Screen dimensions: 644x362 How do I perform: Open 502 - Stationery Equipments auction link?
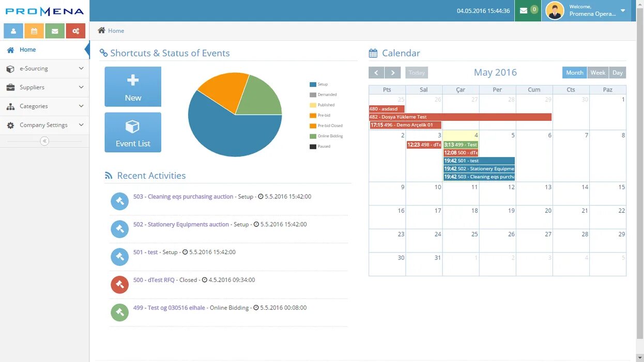[181, 225]
